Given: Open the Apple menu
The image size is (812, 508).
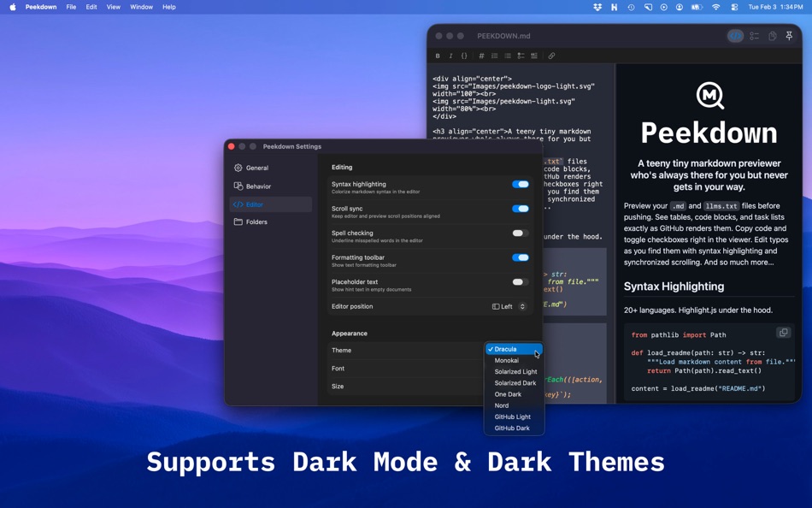Looking at the screenshot, I should [x=13, y=7].
